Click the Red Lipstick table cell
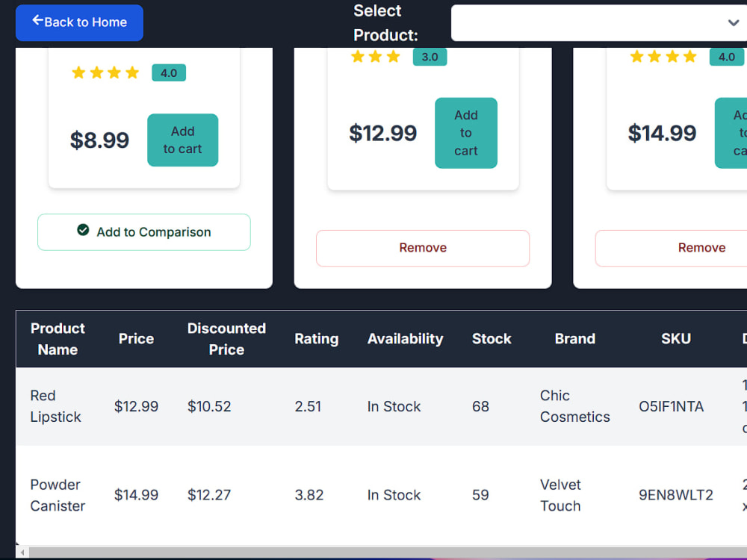This screenshot has width=747, height=560. pos(56,406)
